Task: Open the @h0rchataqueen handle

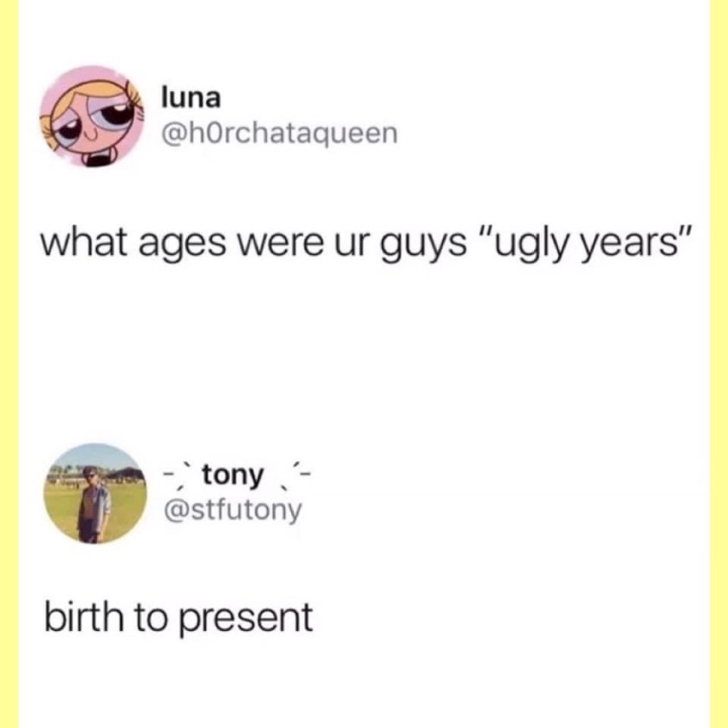Action: (x=279, y=134)
